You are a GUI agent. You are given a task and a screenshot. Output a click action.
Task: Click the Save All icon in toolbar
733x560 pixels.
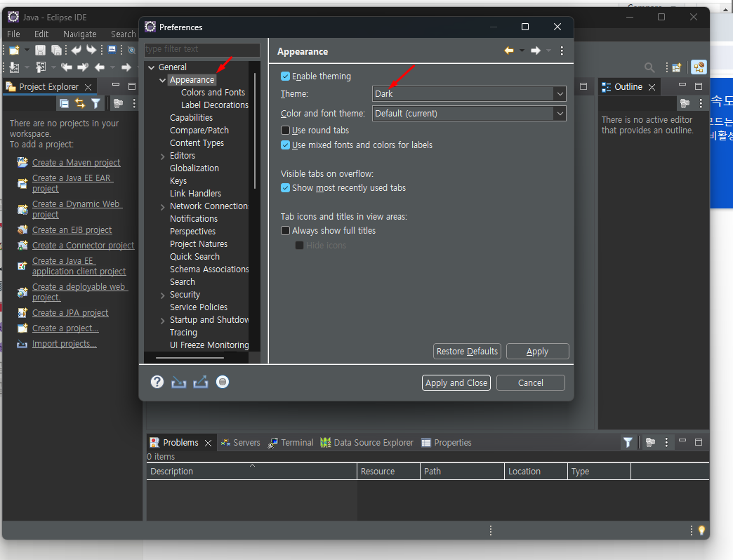pos(56,50)
